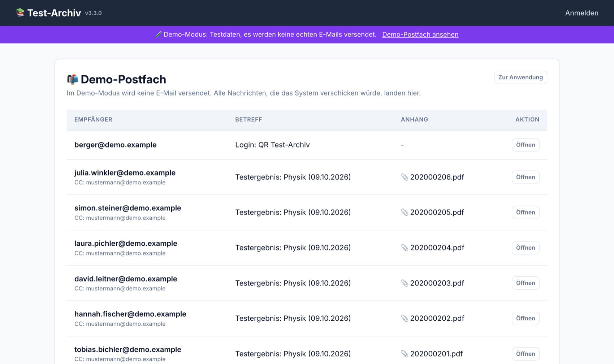Image resolution: width=614 pixels, height=364 pixels.
Task: Click attachment name 202000201.pdf
Action: [x=436, y=354]
